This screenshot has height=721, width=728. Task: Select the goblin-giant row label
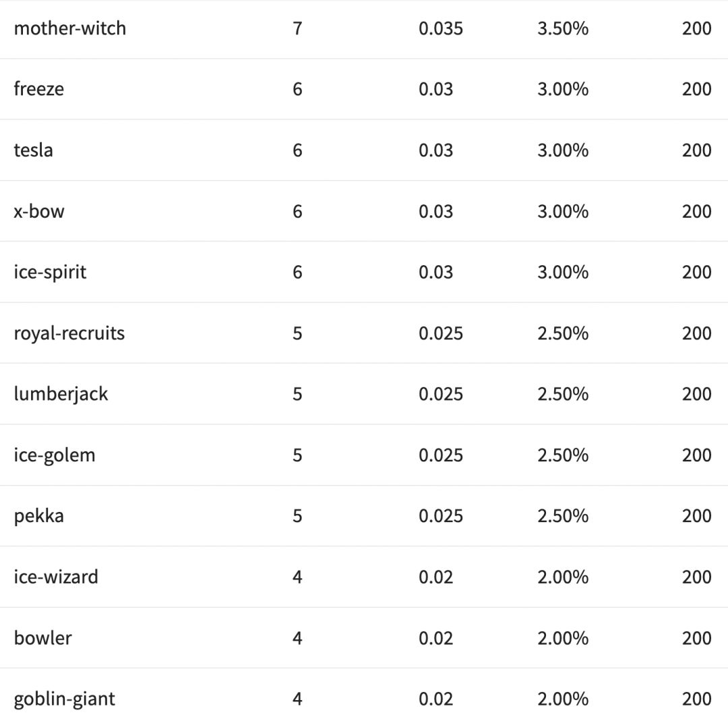(64, 699)
